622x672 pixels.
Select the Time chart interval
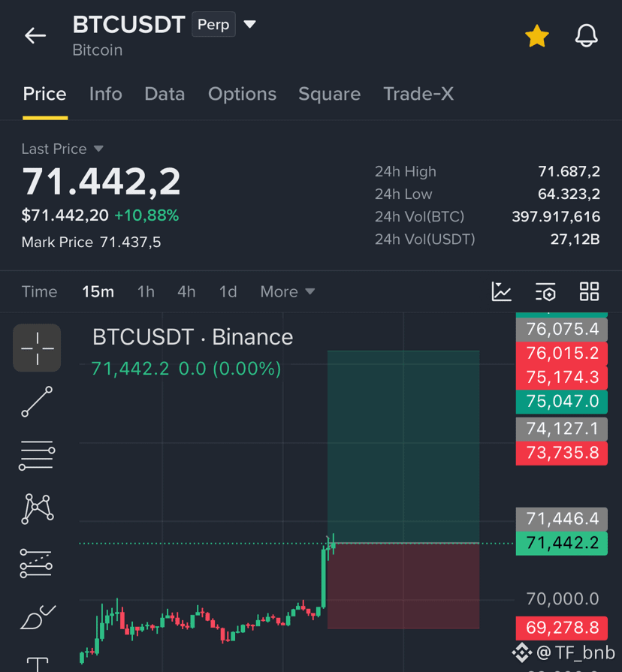pyautogui.click(x=39, y=292)
